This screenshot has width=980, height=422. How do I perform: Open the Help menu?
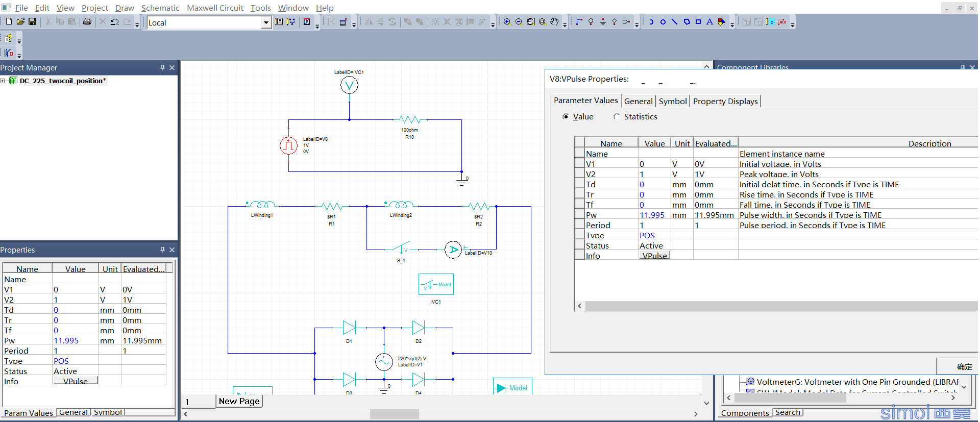tap(325, 8)
